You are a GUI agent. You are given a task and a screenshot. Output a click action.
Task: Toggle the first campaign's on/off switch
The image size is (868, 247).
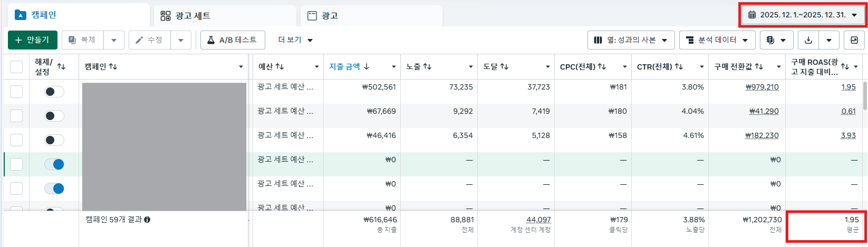(54, 92)
